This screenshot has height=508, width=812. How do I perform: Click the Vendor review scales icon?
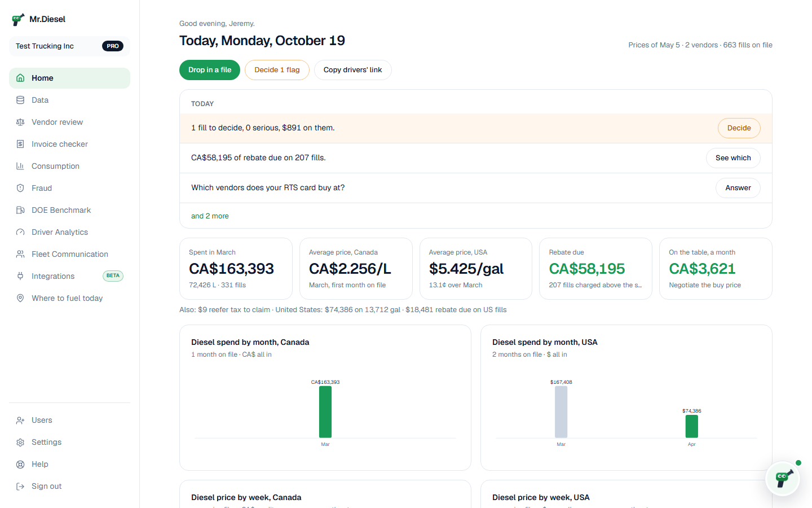[x=20, y=122]
